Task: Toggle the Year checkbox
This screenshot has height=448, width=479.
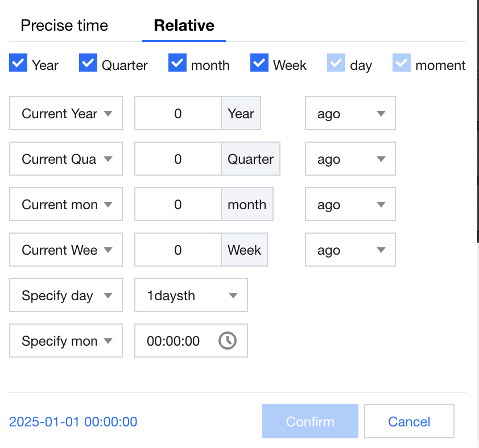Action: [18, 63]
